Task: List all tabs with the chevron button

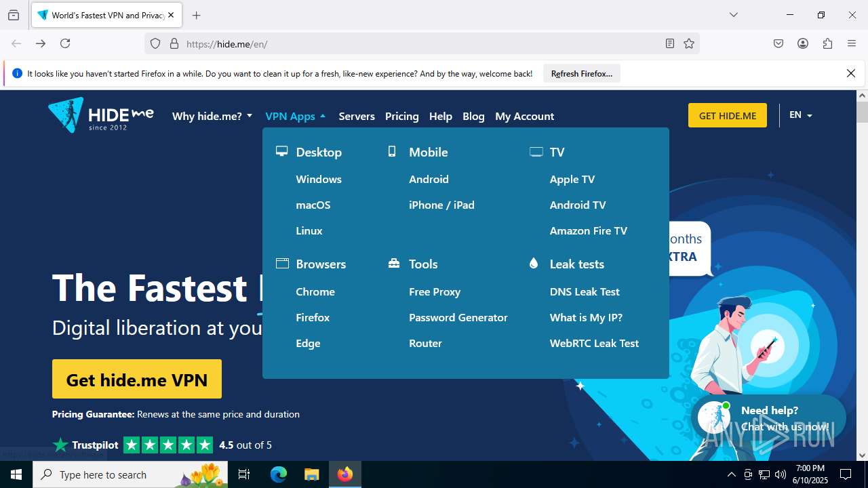Action: (x=733, y=15)
